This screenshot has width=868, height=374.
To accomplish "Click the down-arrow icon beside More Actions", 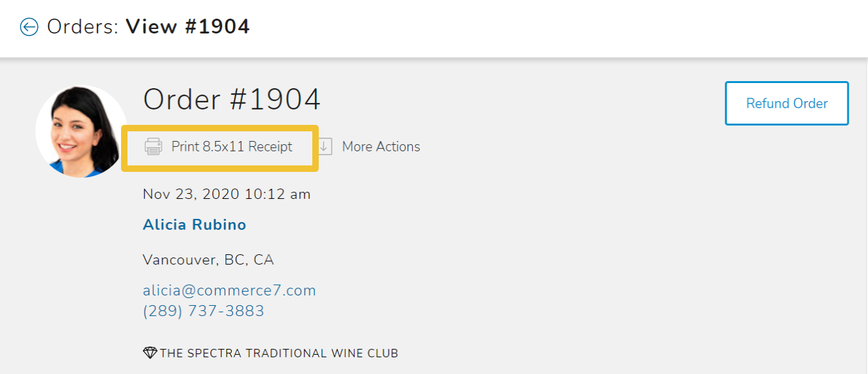I will (325, 147).
